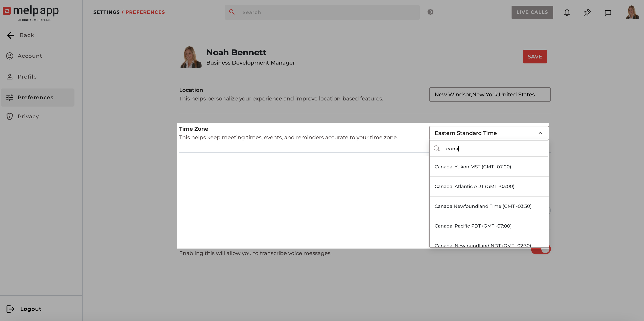This screenshot has width=644, height=321.
Task: Open Account settings
Action: point(24,56)
